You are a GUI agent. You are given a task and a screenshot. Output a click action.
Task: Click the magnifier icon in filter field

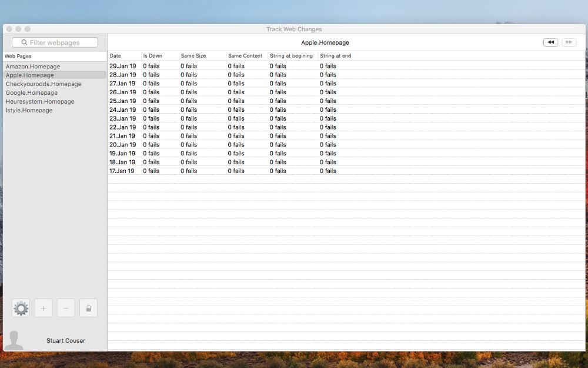click(x=24, y=42)
